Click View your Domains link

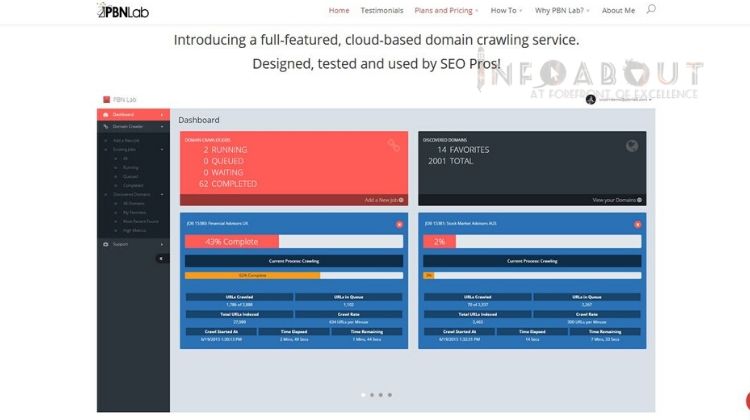coord(617,200)
